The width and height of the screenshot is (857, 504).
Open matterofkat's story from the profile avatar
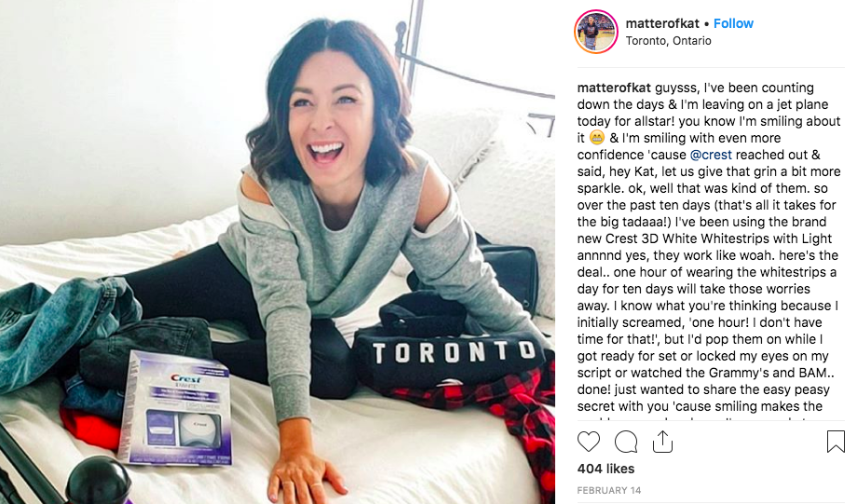click(596, 32)
